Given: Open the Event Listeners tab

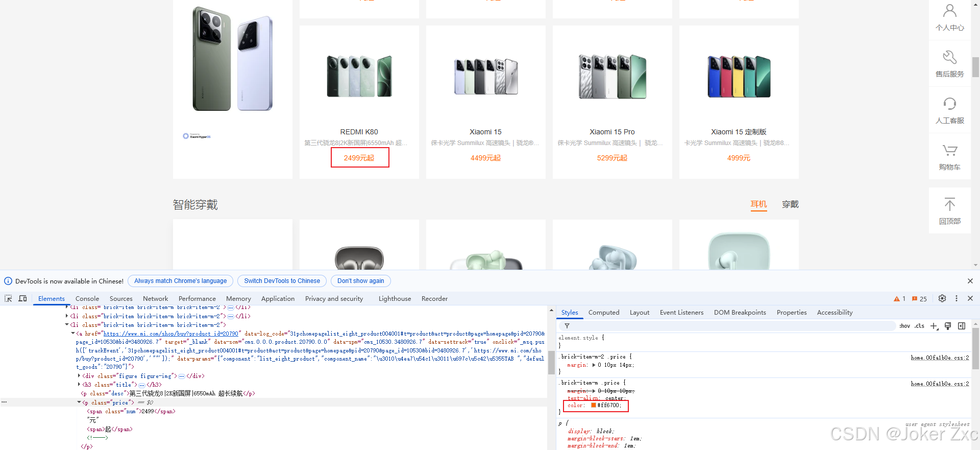Looking at the screenshot, I should coord(681,313).
